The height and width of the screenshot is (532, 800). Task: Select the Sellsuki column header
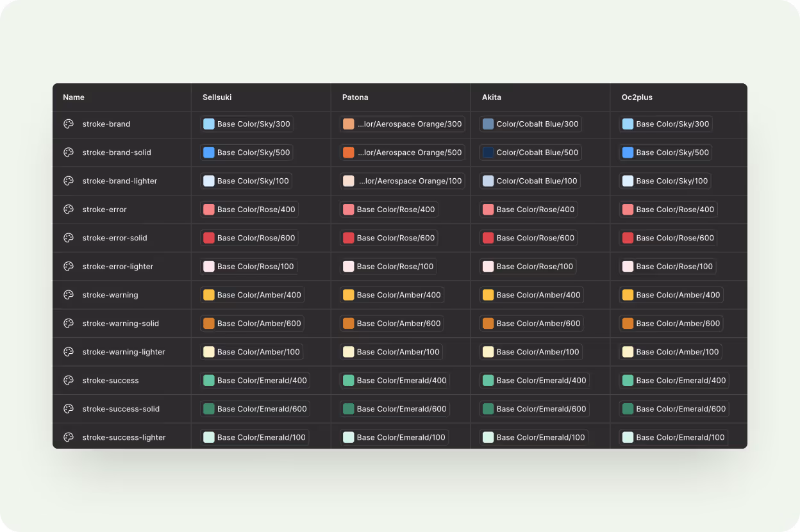click(x=217, y=97)
